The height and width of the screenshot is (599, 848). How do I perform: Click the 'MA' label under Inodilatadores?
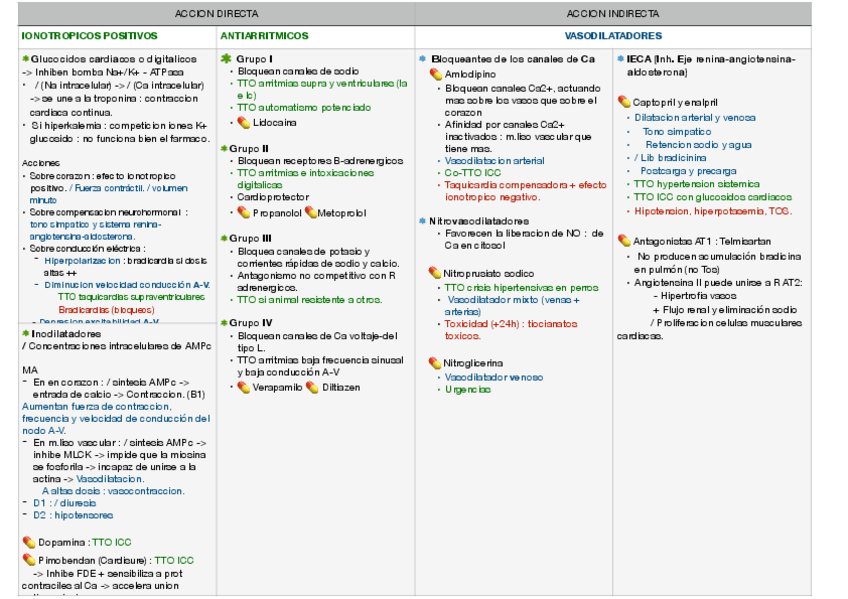30,370
